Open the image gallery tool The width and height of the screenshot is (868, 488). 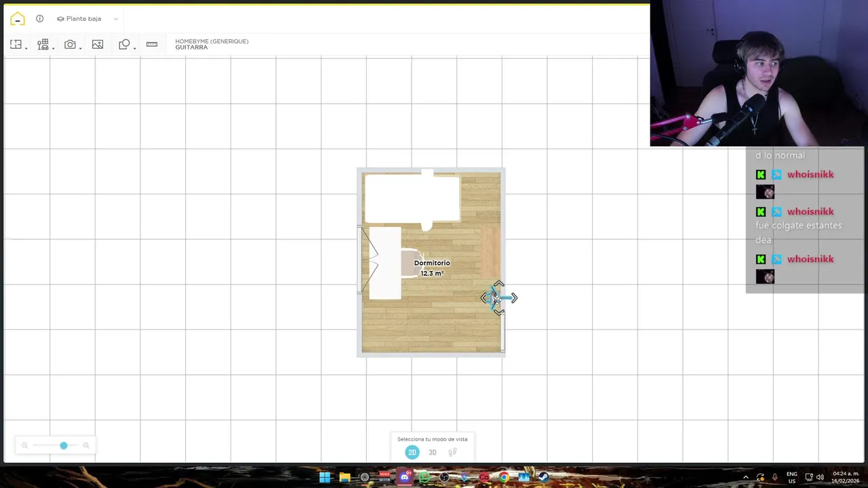(x=97, y=44)
